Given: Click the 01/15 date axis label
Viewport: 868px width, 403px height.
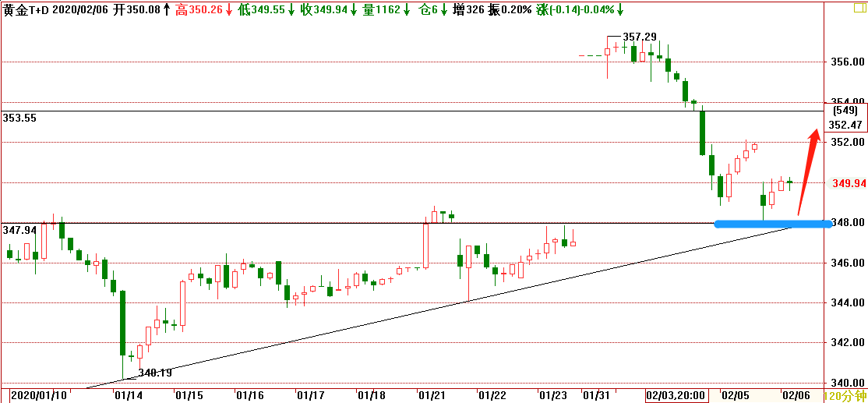Looking at the screenshot, I should pyautogui.click(x=189, y=396).
